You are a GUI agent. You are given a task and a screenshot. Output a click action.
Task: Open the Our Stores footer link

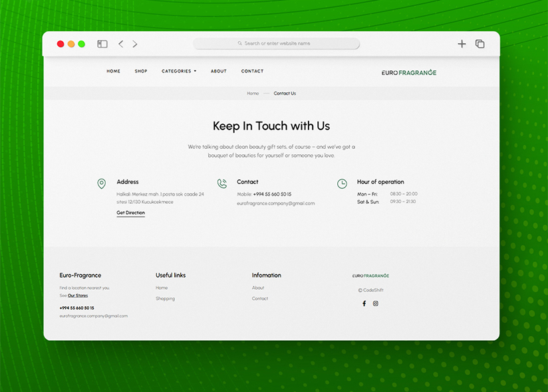coord(78,296)
